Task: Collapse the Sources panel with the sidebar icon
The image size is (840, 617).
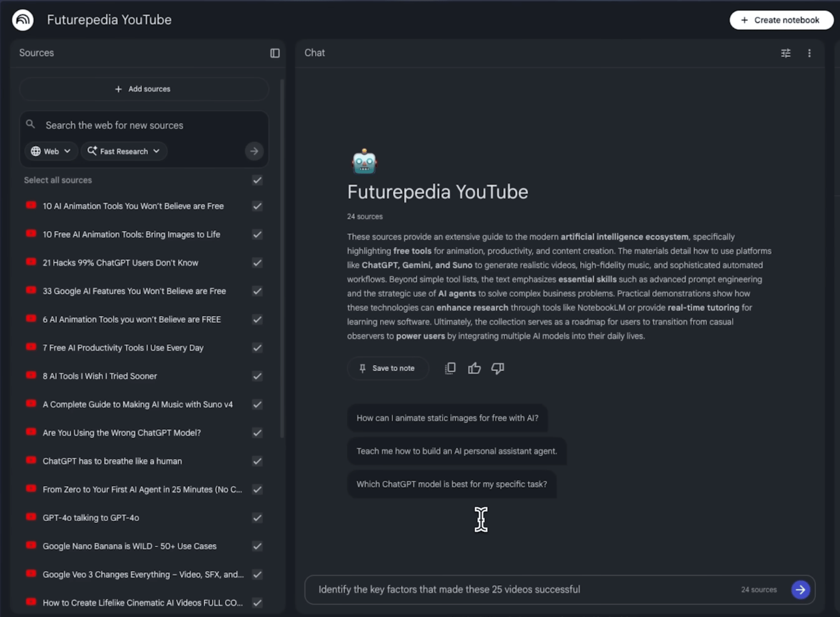Action: [x=275, y=53]
